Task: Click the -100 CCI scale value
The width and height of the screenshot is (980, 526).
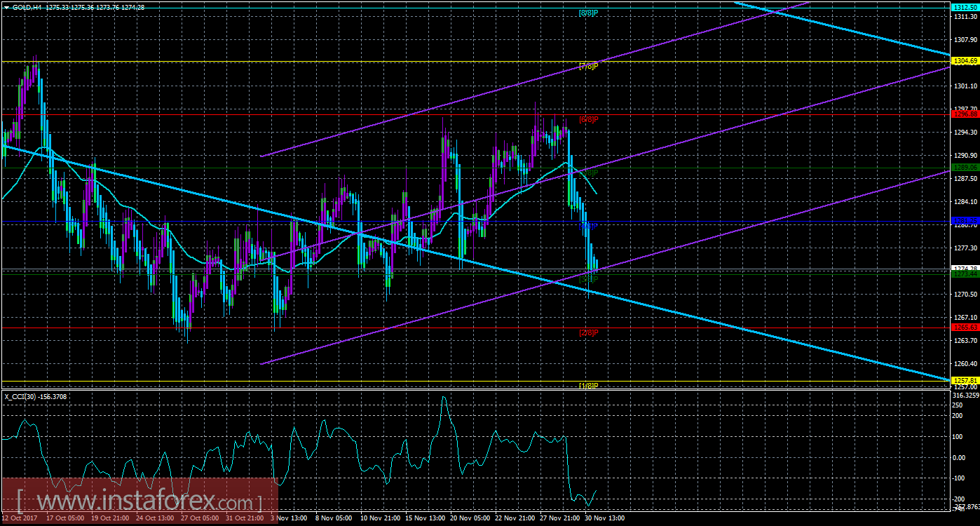Action: (x=959, y=478)
